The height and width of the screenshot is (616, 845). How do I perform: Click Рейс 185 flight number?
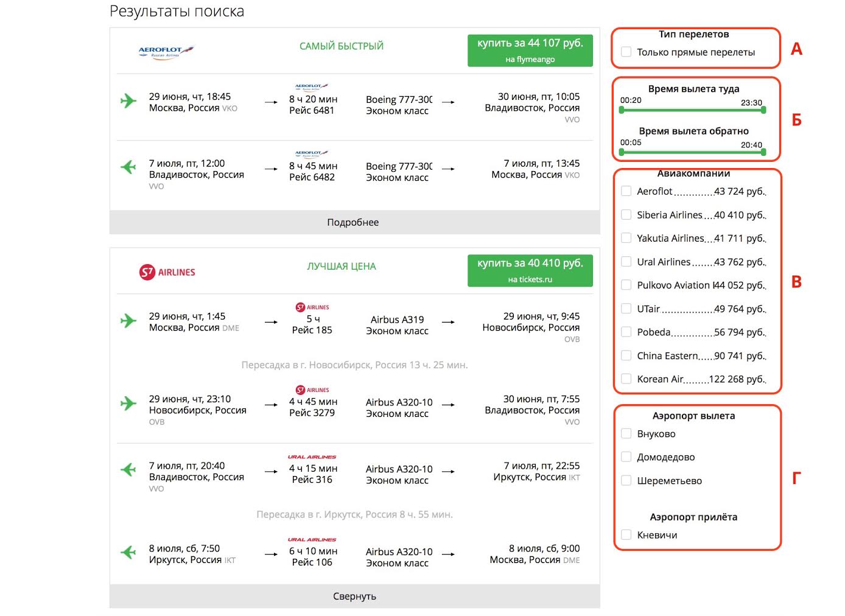click(x=312, y=330)
